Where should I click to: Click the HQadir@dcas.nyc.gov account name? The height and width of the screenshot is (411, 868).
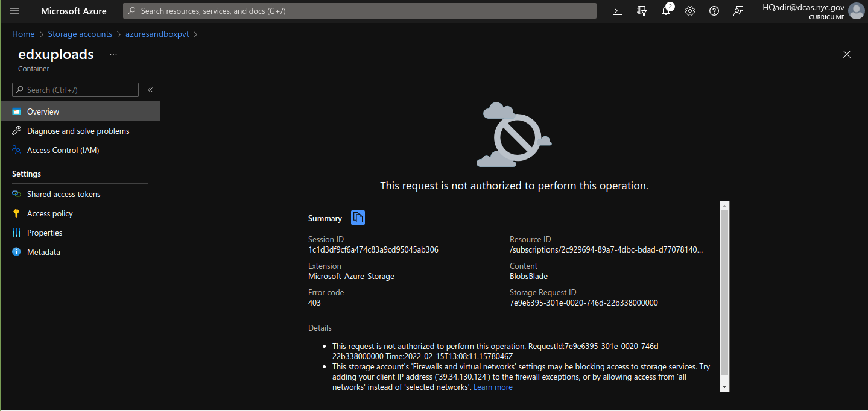(x=803, y=7)
